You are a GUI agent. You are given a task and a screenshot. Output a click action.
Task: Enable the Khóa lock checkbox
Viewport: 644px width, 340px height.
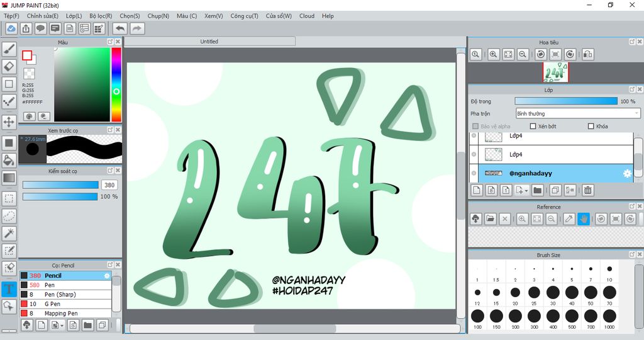pos(591,126)
